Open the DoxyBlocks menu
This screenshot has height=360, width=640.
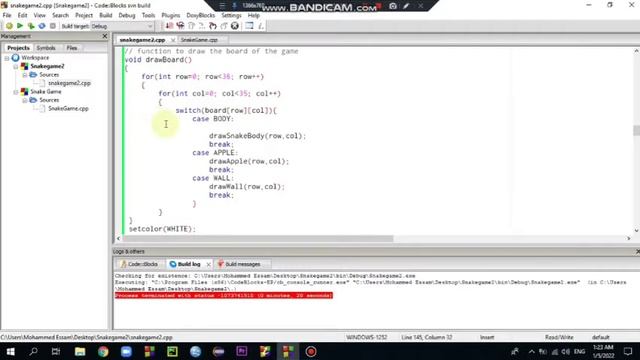[200, 15]
